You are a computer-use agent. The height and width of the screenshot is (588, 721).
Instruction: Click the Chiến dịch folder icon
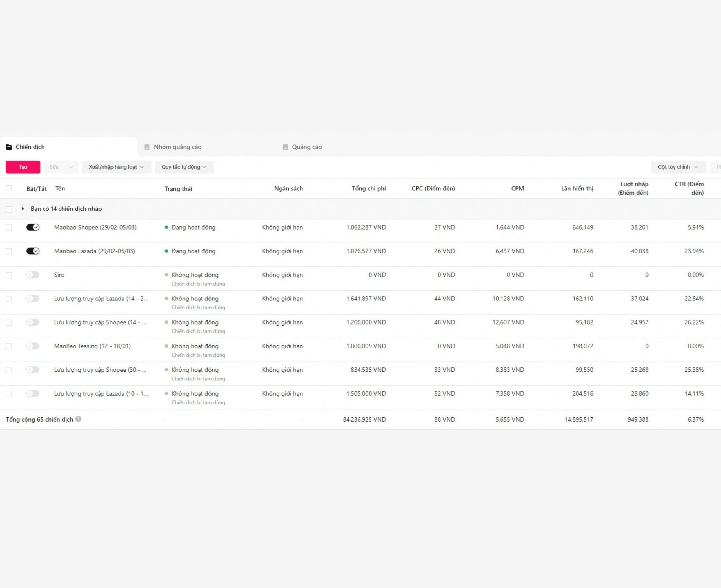[9, 147]
